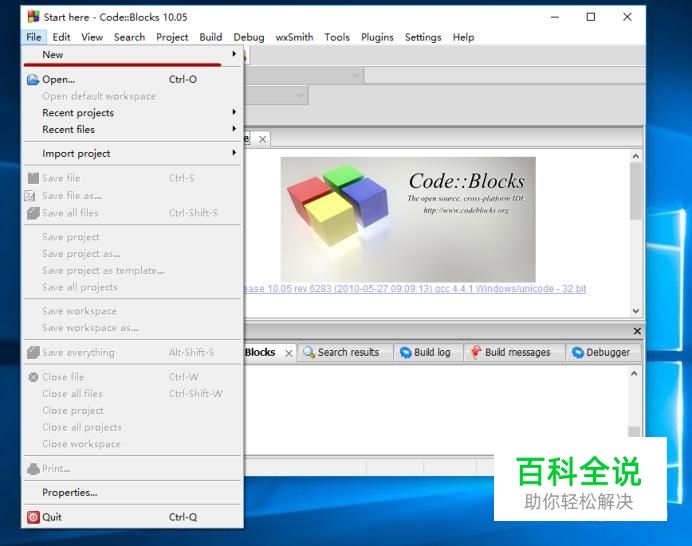Open the Search menu
This screenshot has height=546, width=692.
(x=129, y=37)
